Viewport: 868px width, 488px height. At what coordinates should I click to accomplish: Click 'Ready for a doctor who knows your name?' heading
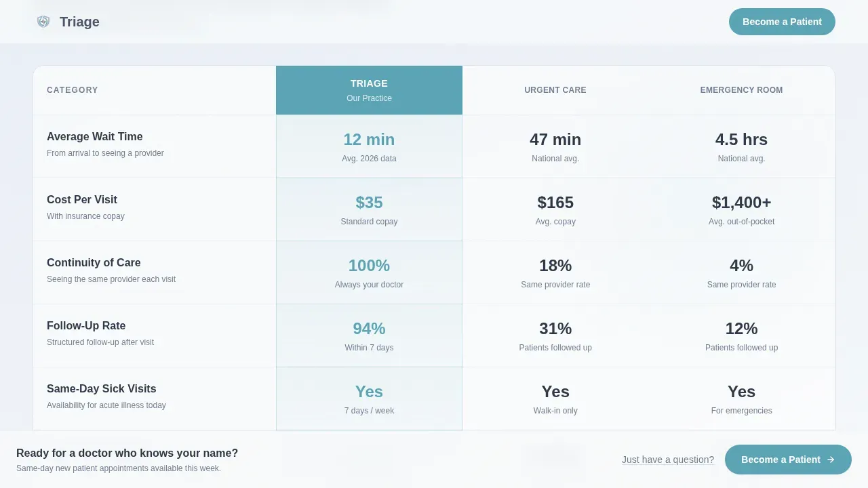click(127, 453)
